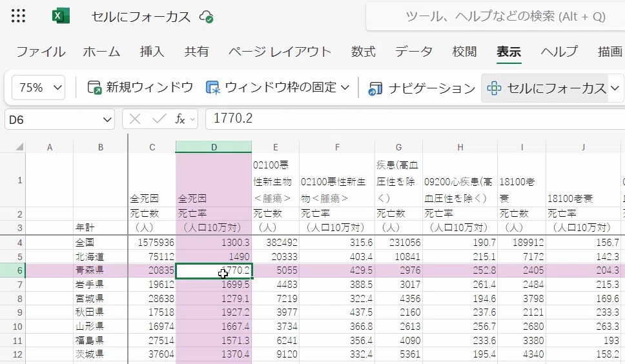Open the 数式 tab

tap(363, 52)
